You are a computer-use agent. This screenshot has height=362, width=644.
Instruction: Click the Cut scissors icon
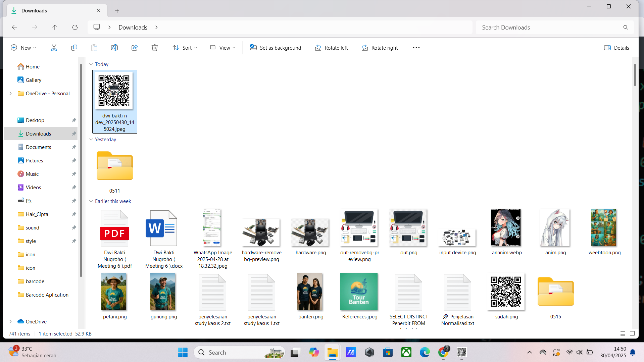pyautogui.click(x=54, y=48)
